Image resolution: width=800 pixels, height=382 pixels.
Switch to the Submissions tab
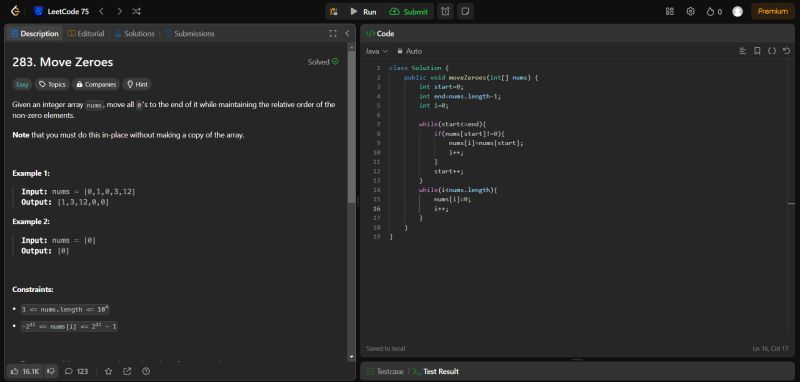(189, 34)
